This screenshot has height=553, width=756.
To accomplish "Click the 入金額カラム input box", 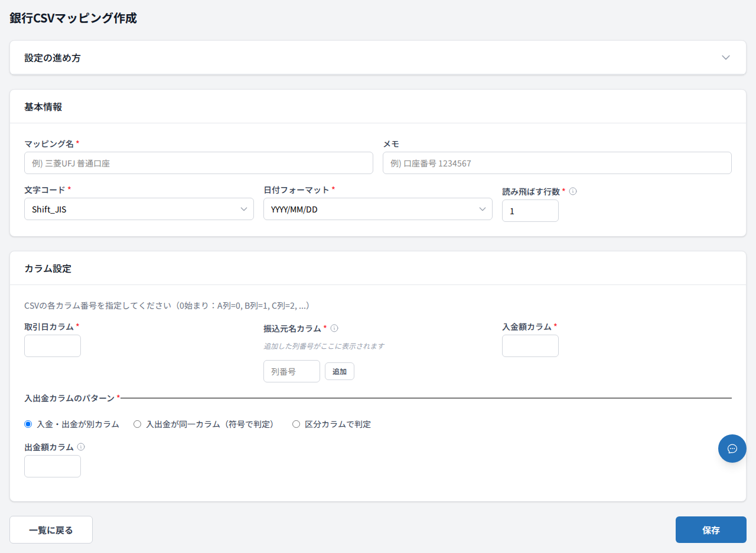I will pos(530,346).
